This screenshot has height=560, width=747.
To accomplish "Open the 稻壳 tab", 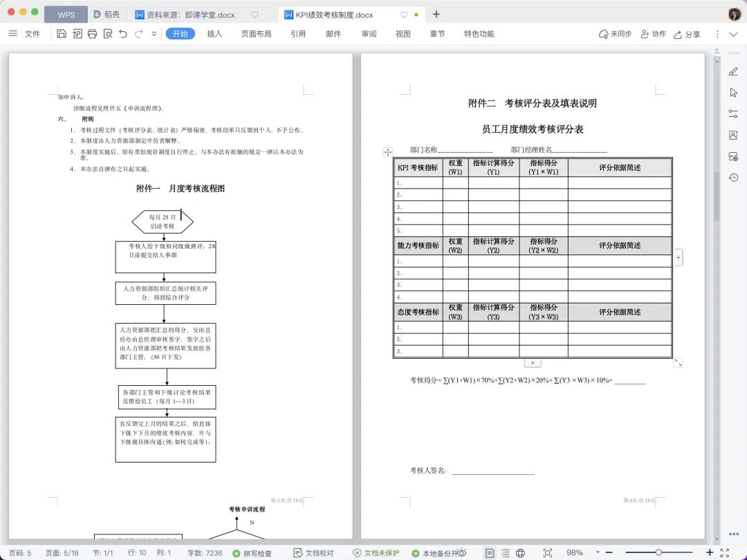I will coord(107,15).
